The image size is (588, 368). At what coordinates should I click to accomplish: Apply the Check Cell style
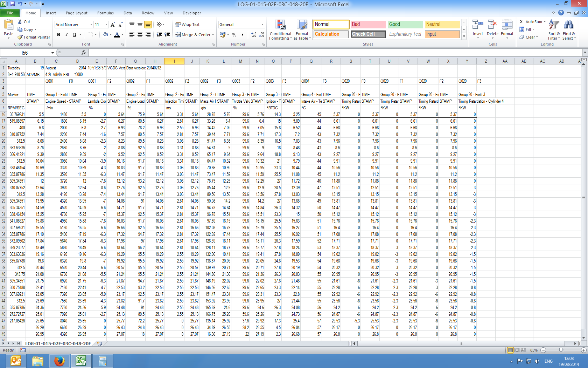click(368, 34)
